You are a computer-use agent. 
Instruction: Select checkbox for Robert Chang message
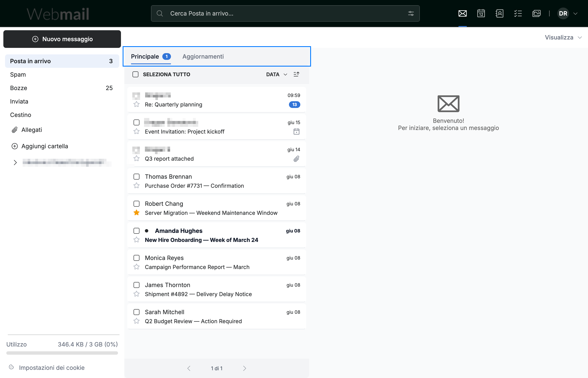(x=136, y=204)
